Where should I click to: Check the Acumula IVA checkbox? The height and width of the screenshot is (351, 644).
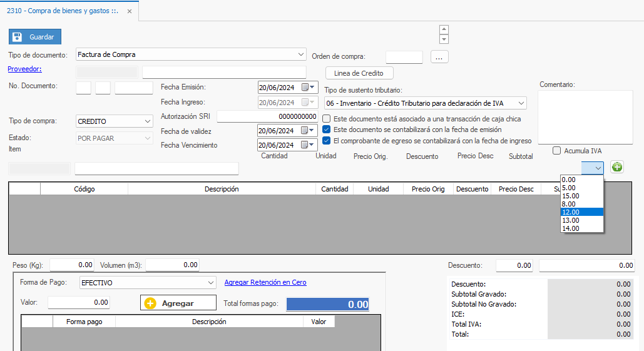(x=556, y=151)
